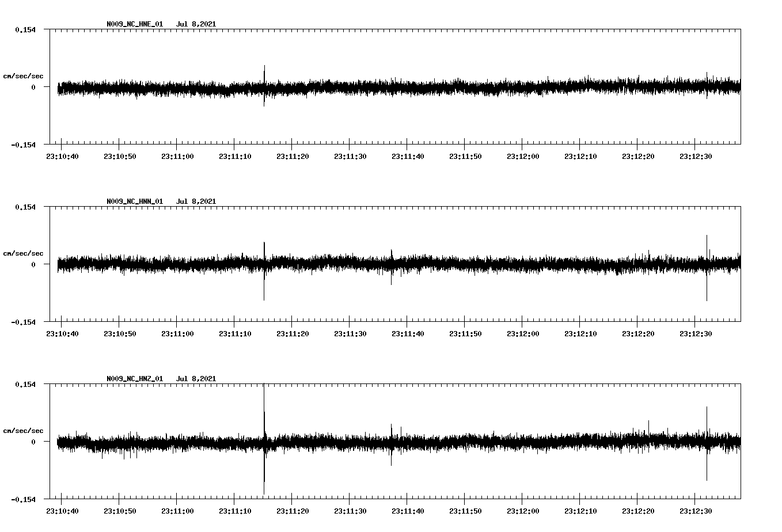Image resolution: width=782 pixels, height=532 pixels.
Task: Select the 23:10:40 time label under HNZ plot
Action: click(x=62, y=511)
